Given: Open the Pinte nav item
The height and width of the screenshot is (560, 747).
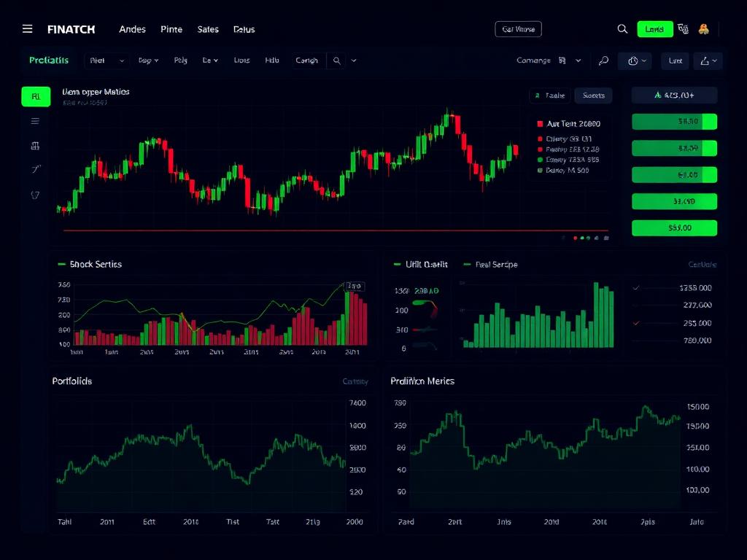Looking at the screenshot, I should tap(171, 29).
